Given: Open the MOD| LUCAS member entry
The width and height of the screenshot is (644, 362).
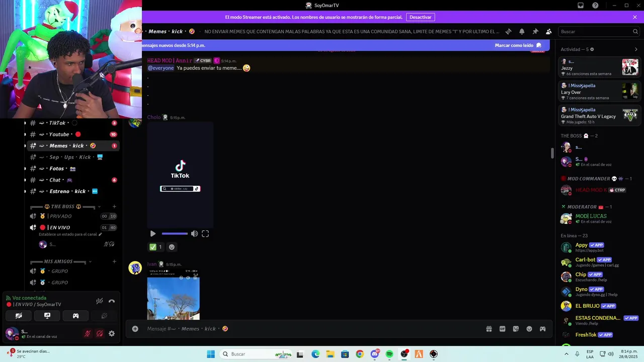Looking at the screenshot, I should coord(599,218).
